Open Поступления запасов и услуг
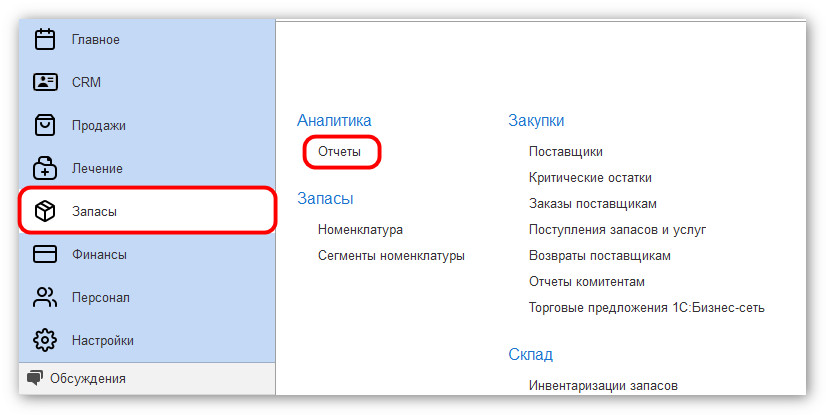 [x=617, y=230]
